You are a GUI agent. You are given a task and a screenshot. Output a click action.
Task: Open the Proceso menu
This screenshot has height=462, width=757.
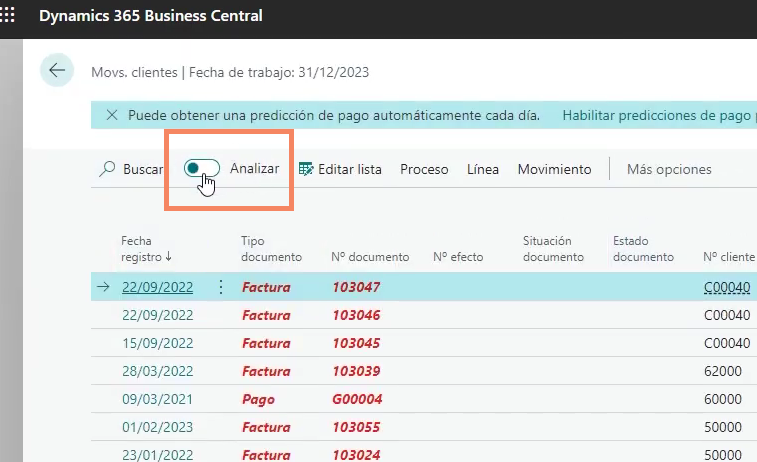pyautogui.click(x=424, y=169)
